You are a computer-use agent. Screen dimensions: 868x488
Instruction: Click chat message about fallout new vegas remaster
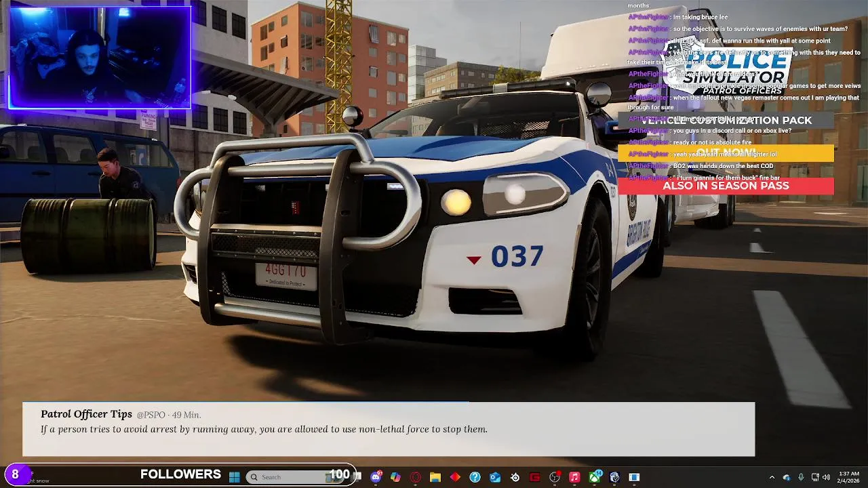744,102
